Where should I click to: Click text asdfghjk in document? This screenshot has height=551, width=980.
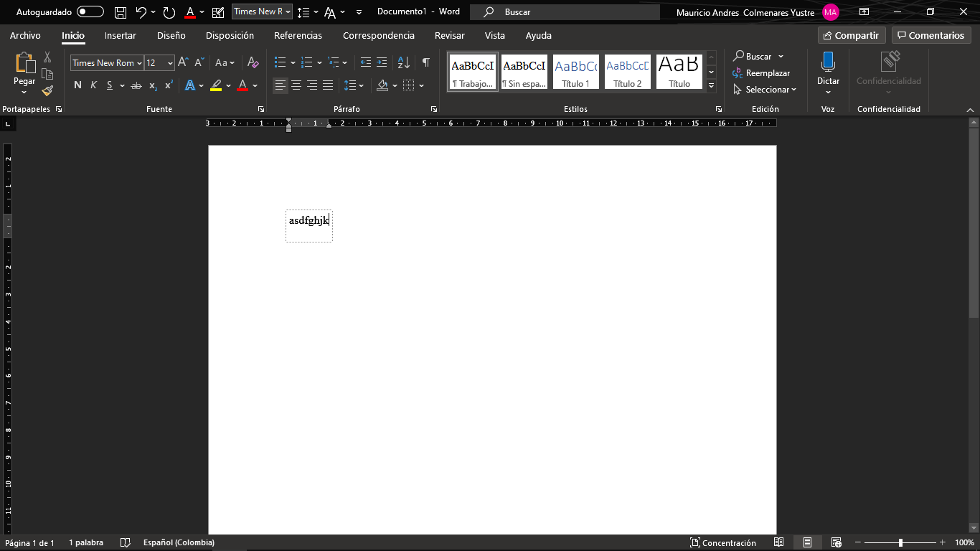click(308, 220)
